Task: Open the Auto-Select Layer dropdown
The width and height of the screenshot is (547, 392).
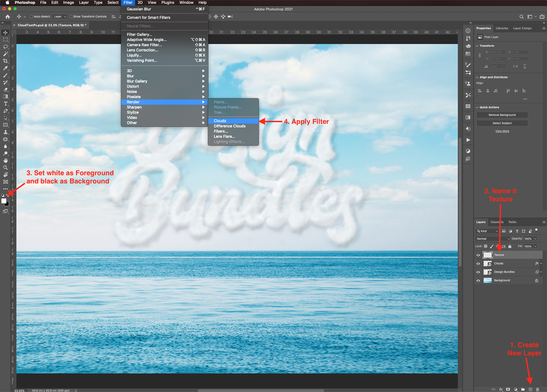Action: click(60, 16)
